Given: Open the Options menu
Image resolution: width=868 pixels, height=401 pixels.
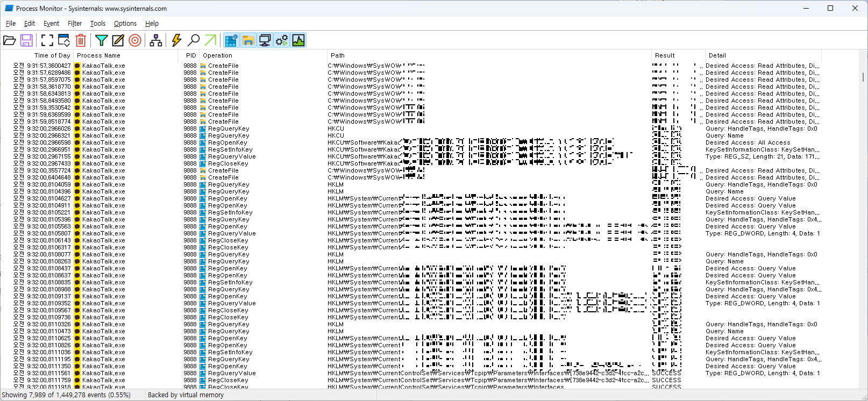Looking at the screenshot, I should point(125,24).
